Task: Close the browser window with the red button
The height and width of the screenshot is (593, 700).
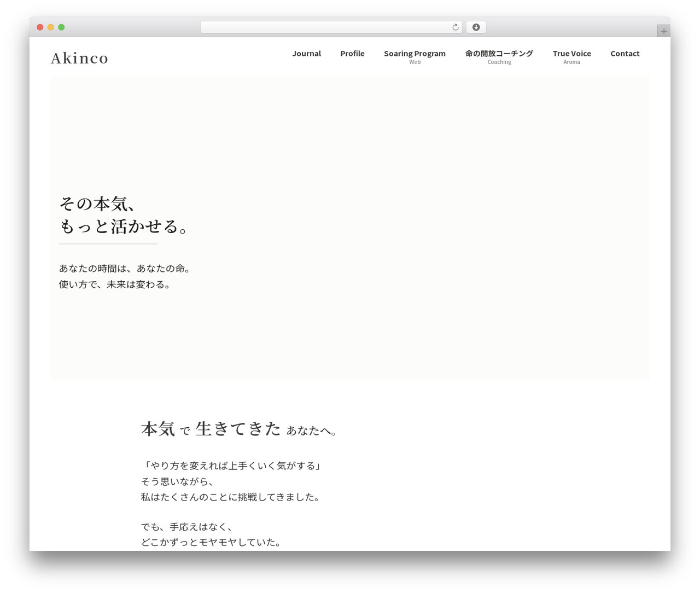Action: tap(40, 27)
